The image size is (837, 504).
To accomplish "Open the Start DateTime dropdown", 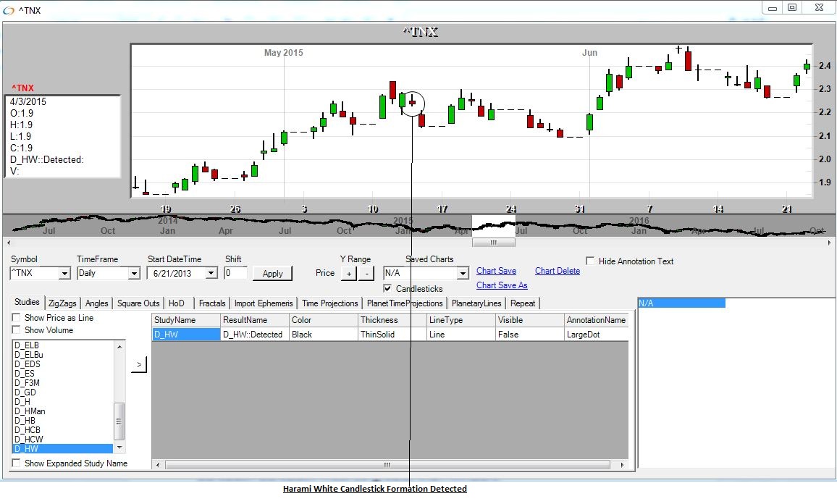I will click(x=211, y=274).
